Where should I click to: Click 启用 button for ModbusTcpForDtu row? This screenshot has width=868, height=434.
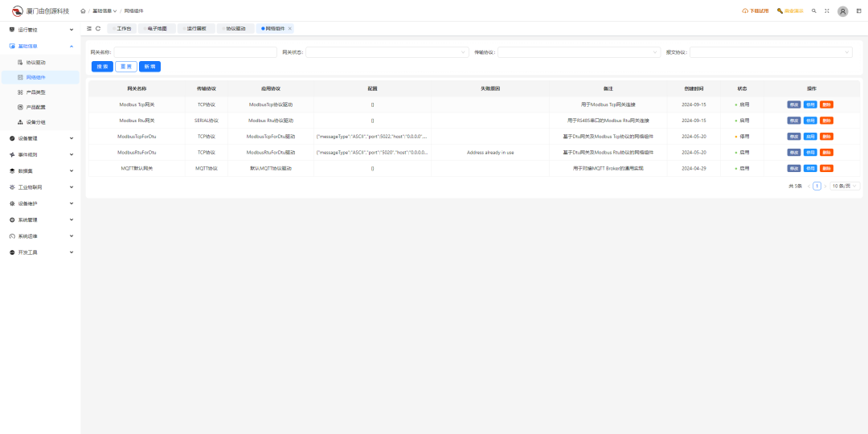pos(810,137)
